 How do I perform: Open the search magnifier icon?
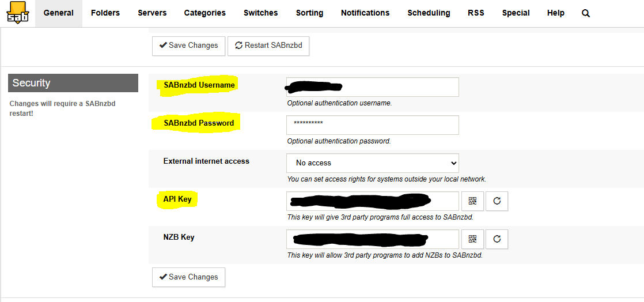click(586, 13)
